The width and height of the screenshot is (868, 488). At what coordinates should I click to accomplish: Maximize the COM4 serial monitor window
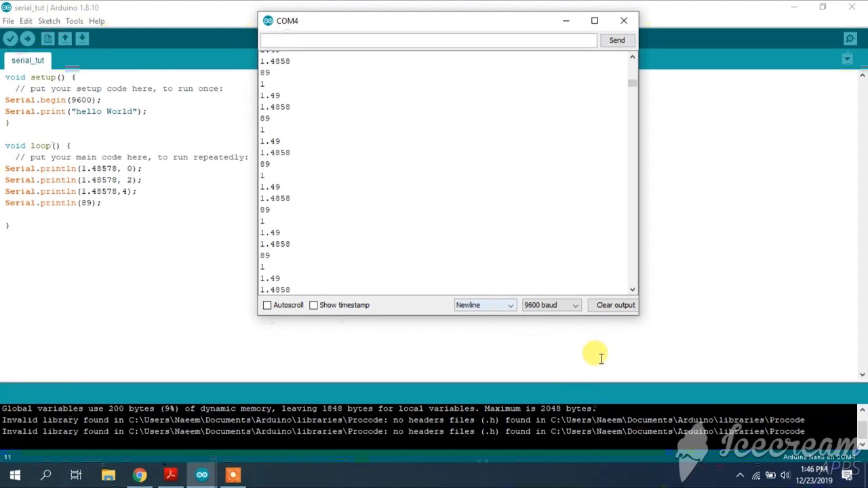click(x=595, y=20)
